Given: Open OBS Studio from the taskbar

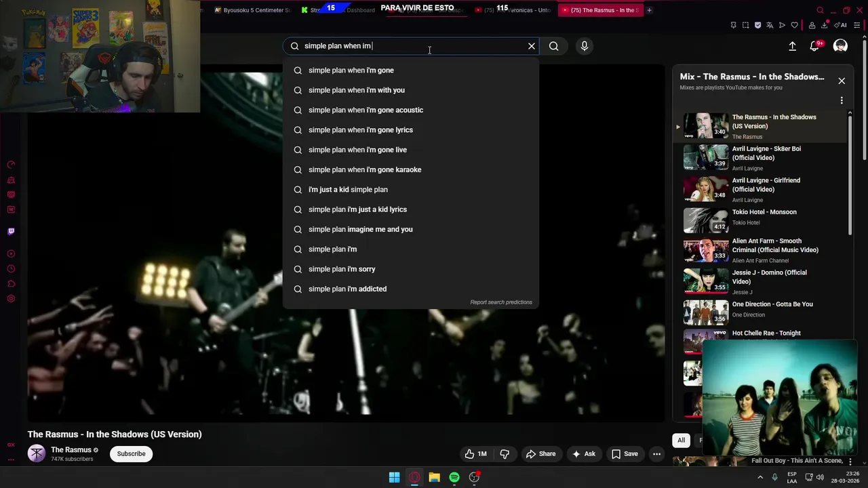Looking at the screenshot, I should [x=474, y=477].
